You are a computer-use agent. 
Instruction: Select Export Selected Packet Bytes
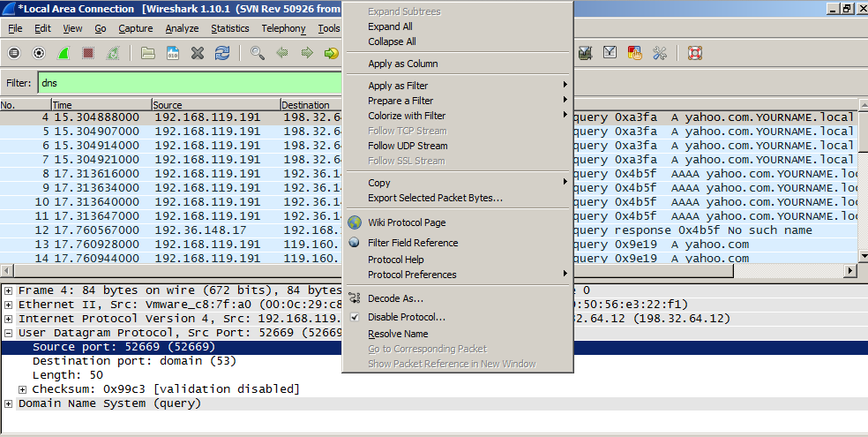[458, 198]
